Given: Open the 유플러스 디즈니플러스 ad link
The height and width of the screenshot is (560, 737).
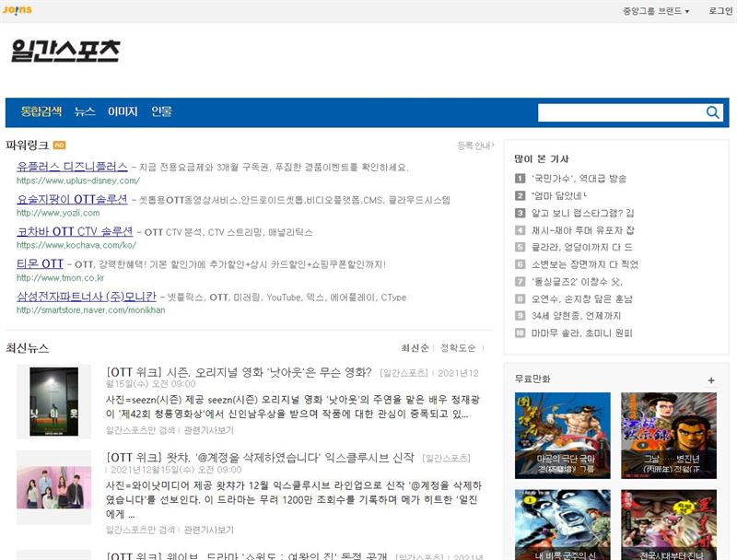Looking at the screenshot, I should (72, 167).
